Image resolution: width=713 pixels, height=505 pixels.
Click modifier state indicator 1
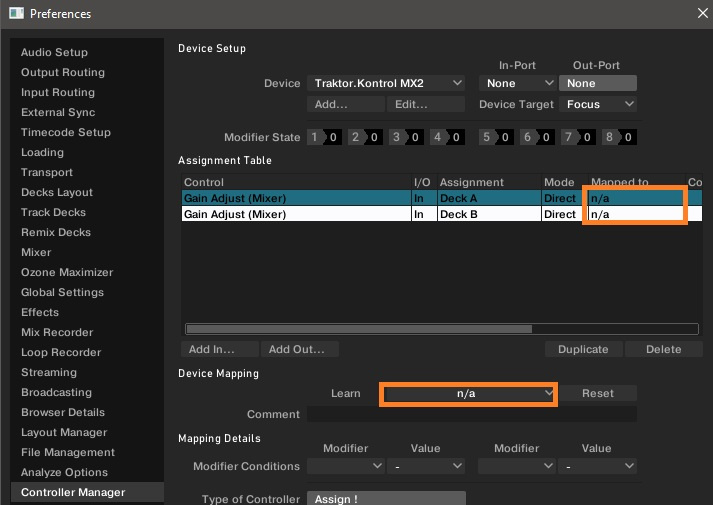[315, 138]
